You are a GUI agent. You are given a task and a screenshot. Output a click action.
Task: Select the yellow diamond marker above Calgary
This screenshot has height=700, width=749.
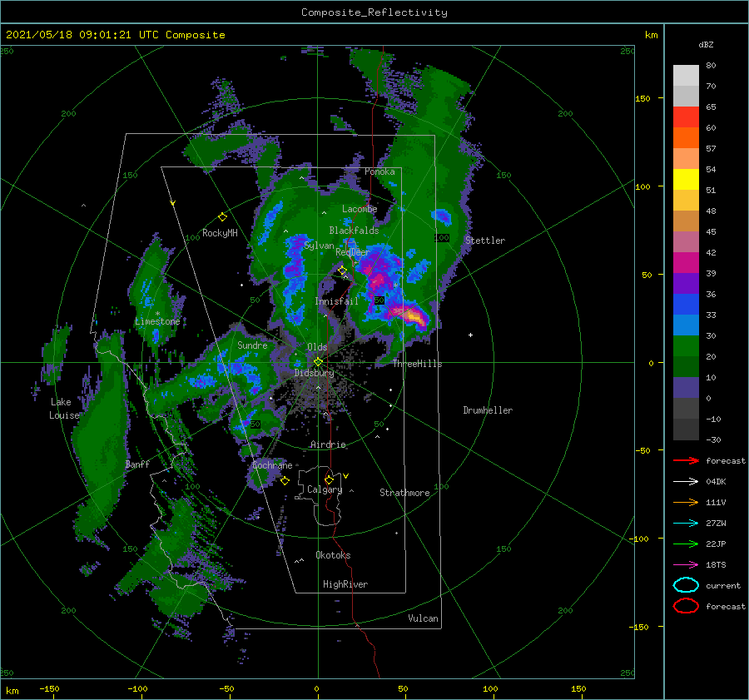click(329, 479)
